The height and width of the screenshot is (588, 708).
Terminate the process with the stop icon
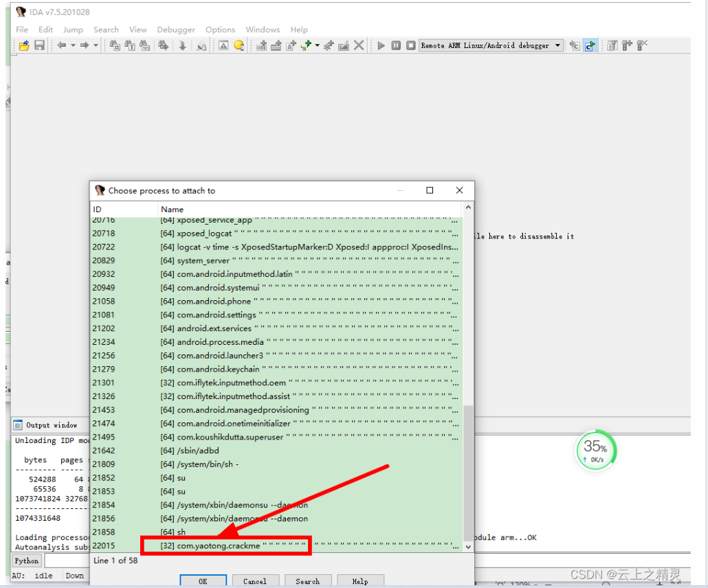tap(411, 45)
